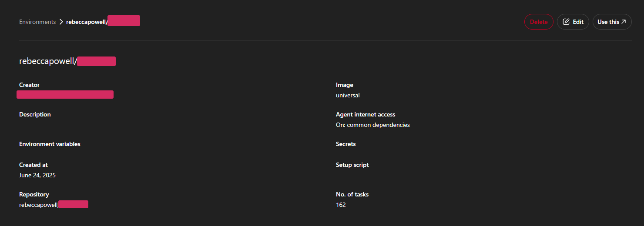The width and height of the screenshot is (644, 226).
Task: Click the Environment variables label
Action: (x=50, y=144)
